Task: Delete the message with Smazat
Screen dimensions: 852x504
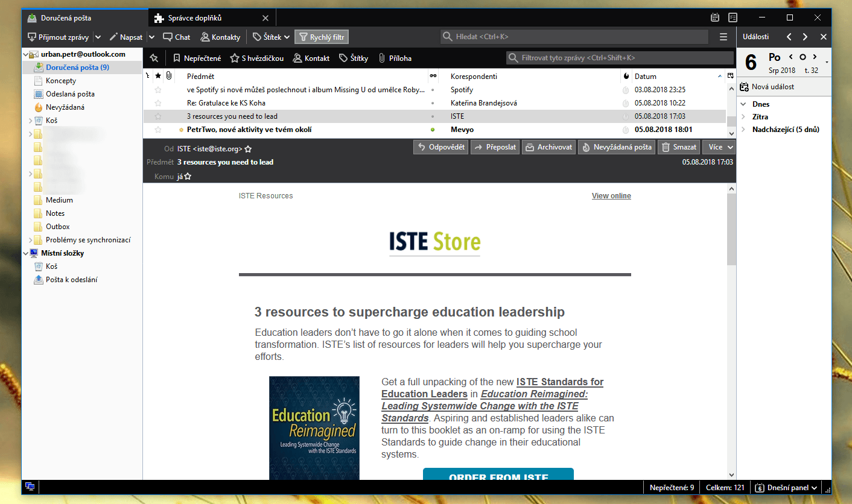Action: [679, 147]
